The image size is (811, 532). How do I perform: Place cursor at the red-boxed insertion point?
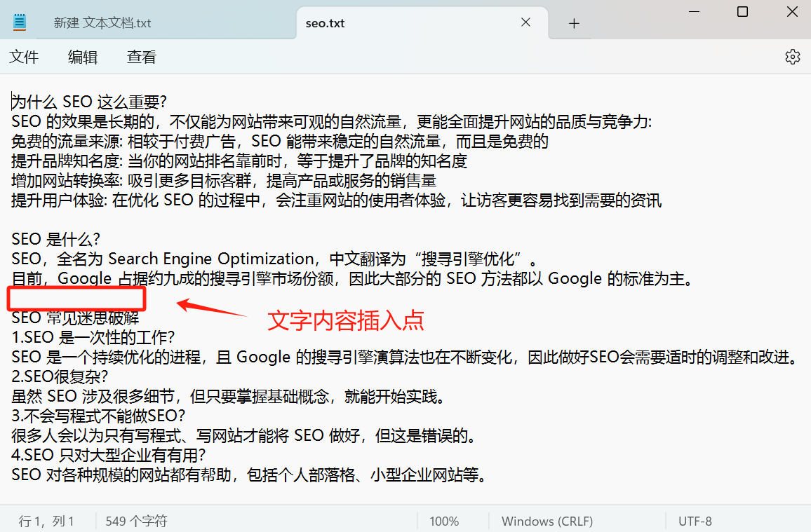tap(76, 298)
